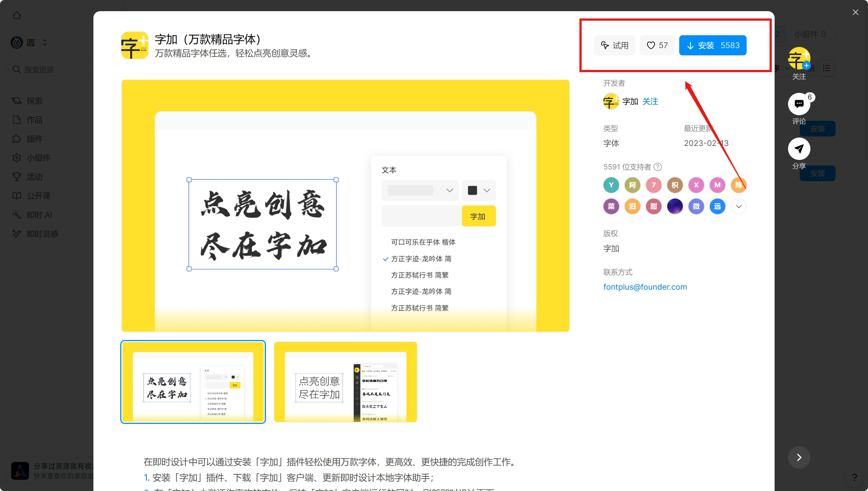This screenshot has height=491, width=868.
Task: Click the 分享 share paper-plane icon
Action: coord(799,149)
